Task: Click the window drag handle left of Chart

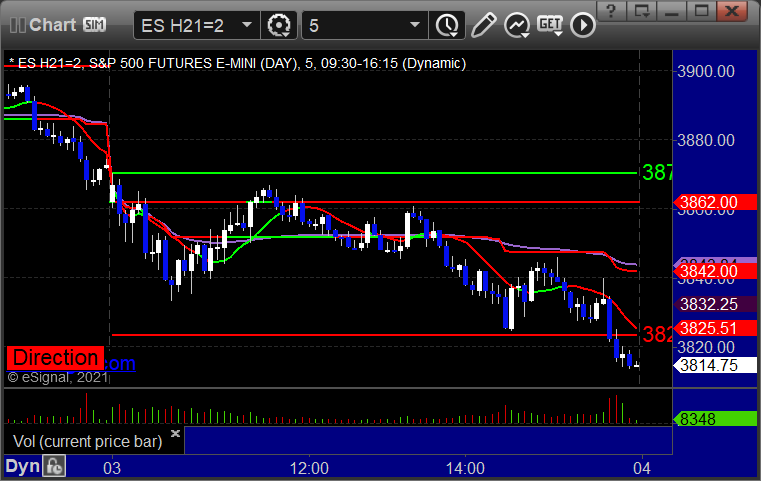Action: [17, 25]
